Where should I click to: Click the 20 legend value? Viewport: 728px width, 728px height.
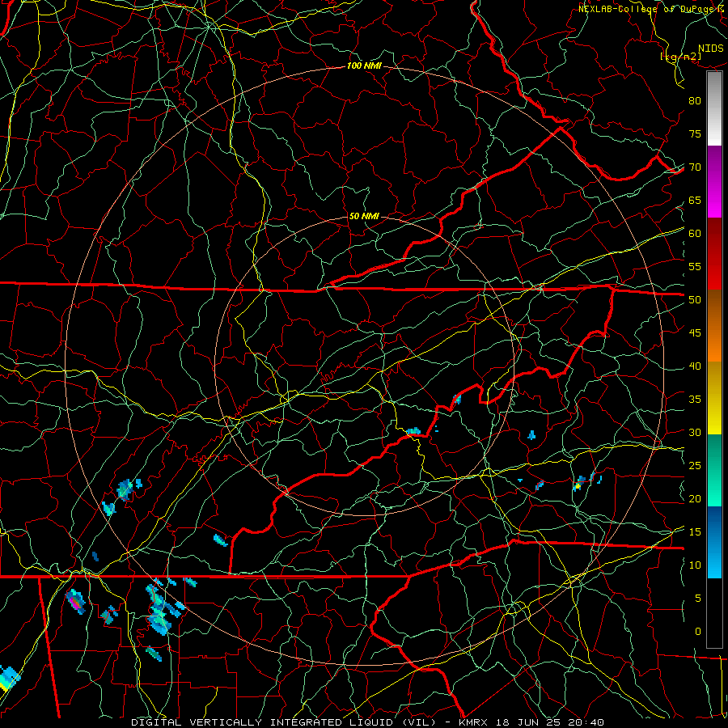click(x=695, y=499)
